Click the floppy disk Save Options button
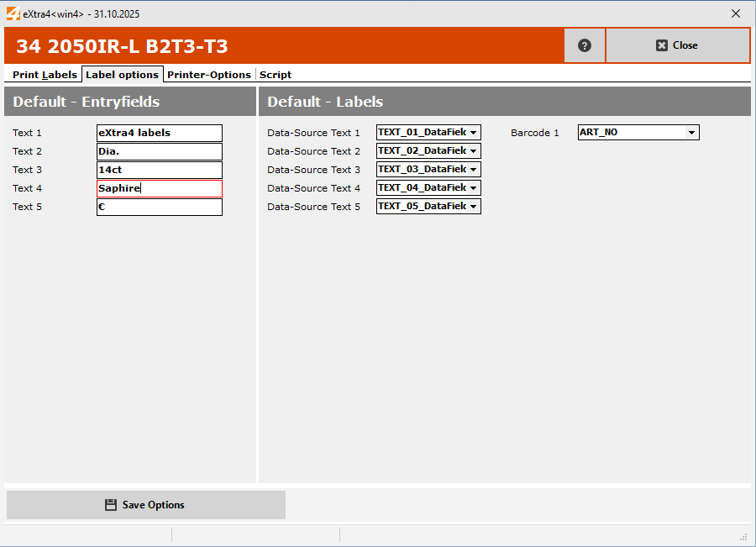 click(x=146, y=505)
